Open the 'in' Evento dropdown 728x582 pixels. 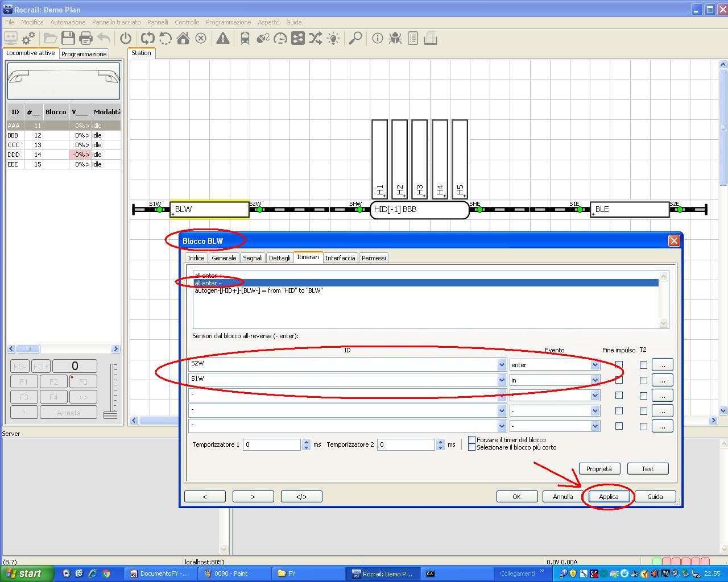click(x=595, y=380)
